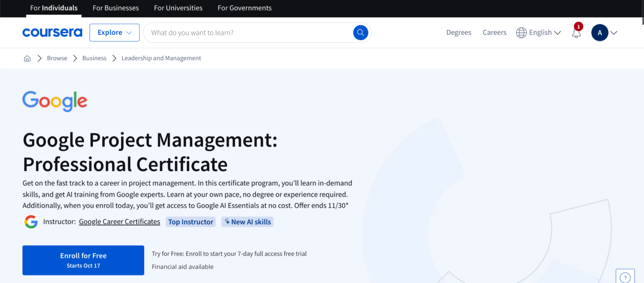Viewport: 644px width, 283px height.
Task: Expand the English language dropdown
Action: [558, 32]
